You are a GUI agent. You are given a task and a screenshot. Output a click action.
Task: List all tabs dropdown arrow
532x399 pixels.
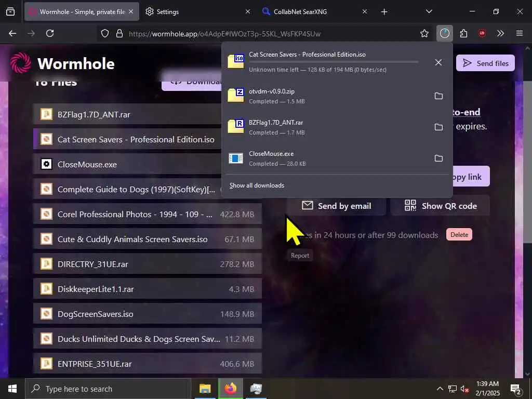click(x=429, y=11)
